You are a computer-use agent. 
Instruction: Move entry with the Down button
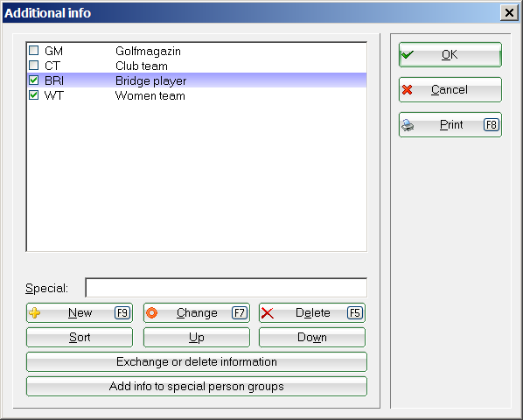312,337
